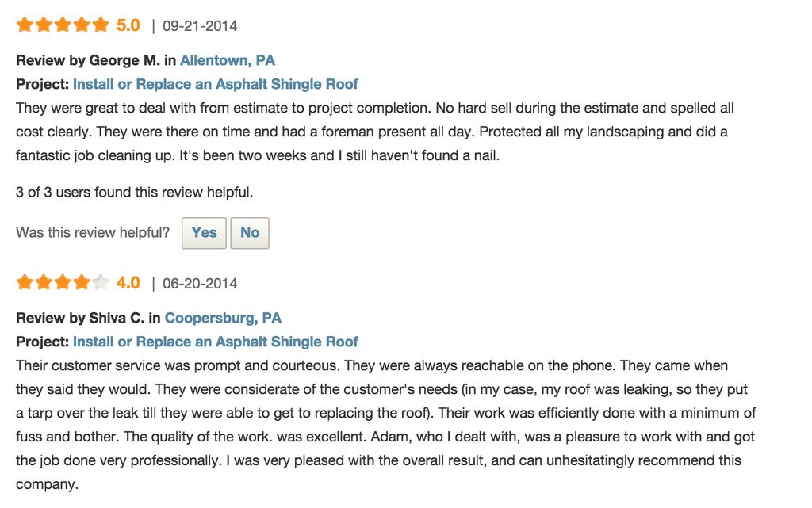Click the 5.0 rating score
Screen dimensions: 812x508
(x=128, y=25)
